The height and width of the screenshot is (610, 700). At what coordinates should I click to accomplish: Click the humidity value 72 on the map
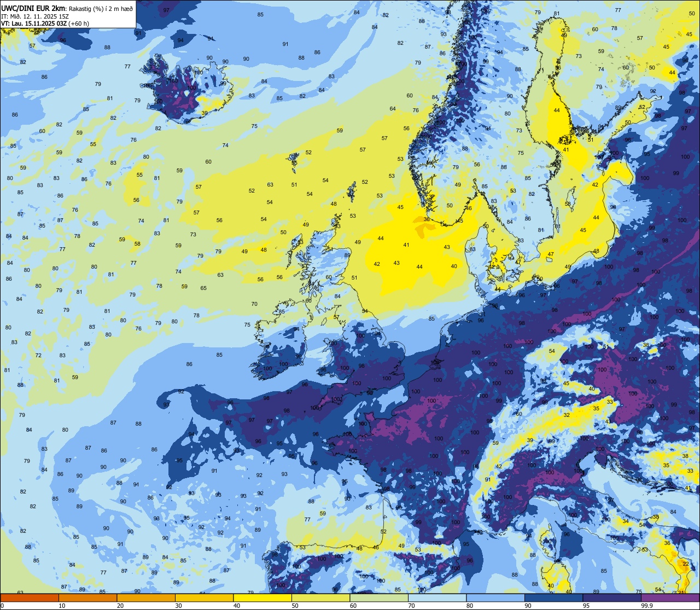(x=38, y=355)
